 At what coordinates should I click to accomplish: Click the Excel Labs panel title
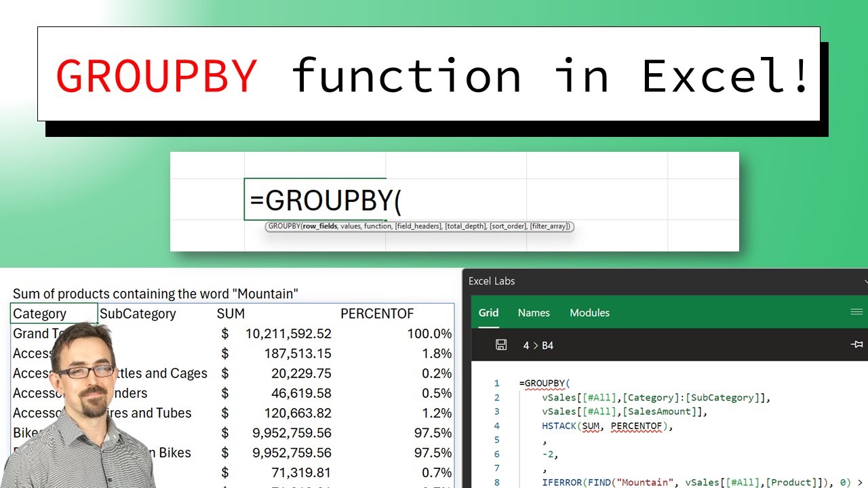click(492, 281)
